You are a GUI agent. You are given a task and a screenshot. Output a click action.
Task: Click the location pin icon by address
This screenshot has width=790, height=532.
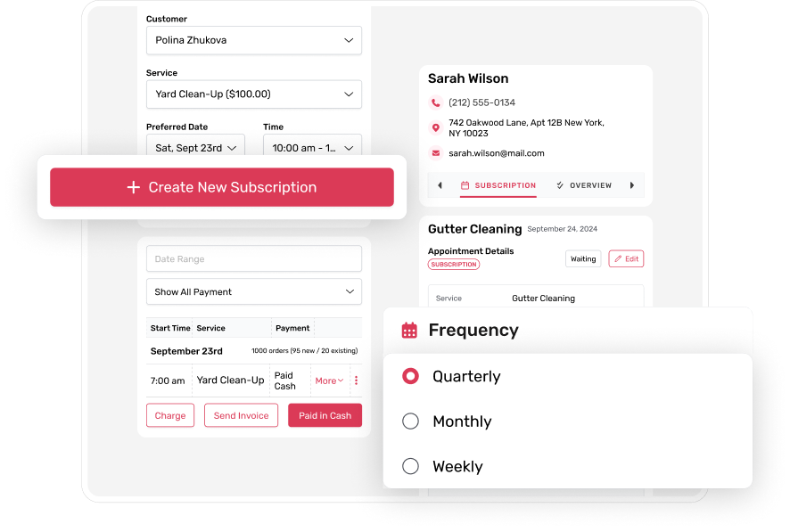click(x=436, y=128)
